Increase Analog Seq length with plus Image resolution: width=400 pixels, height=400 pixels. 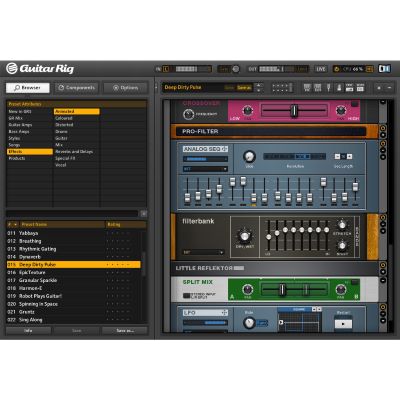point(349,156)
